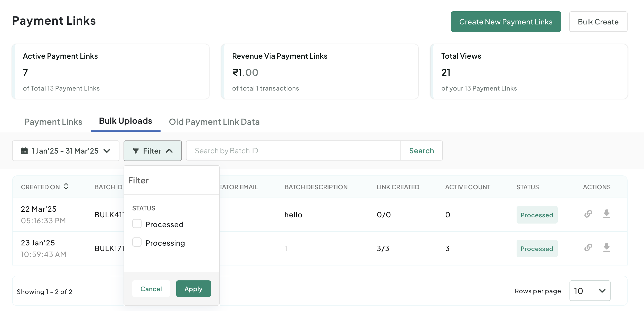Tick the Processed status checkbox
The height and width of the screenshot is (311, 644).
(137, 224)
